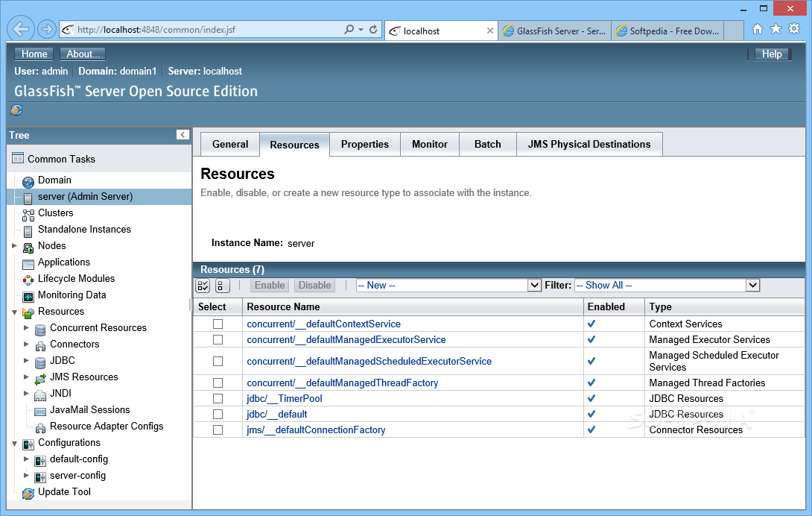This screenshot has height=516, width=812.
Task: Click the Deselect All table icon
Action: coord(222,286)
